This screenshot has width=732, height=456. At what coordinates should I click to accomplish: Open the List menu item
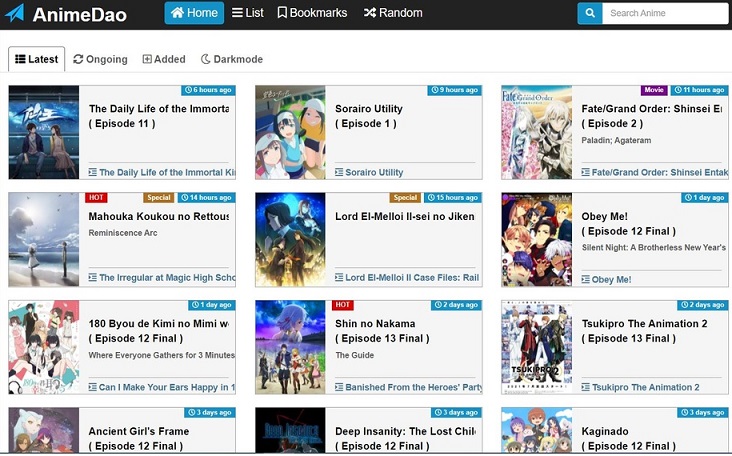pyautogui.click(x=248, y=13)
